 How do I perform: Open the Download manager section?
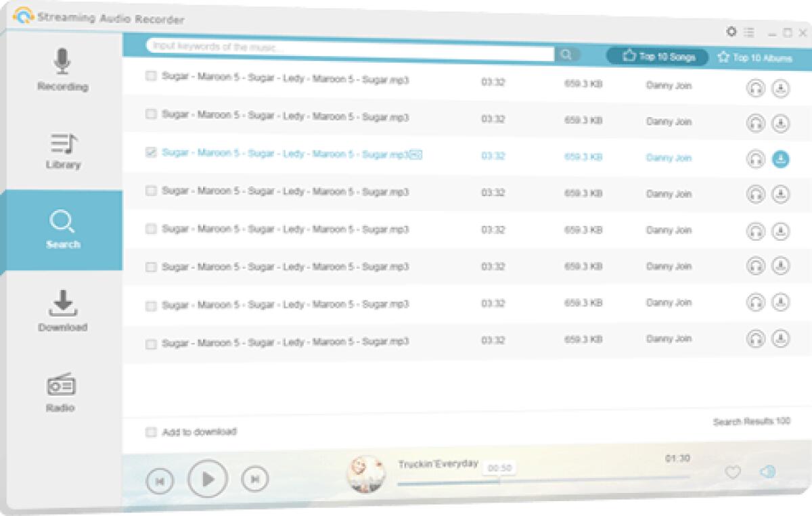point(62,312)
